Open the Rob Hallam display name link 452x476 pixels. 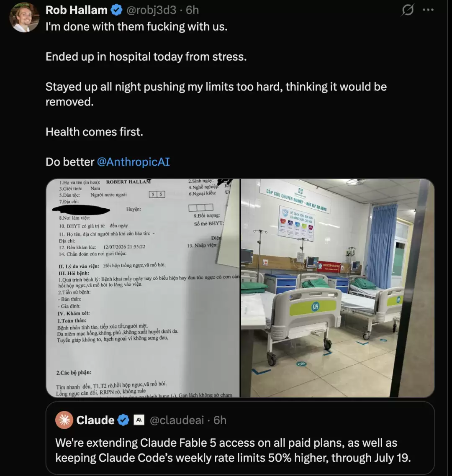[x=77, y=10]
